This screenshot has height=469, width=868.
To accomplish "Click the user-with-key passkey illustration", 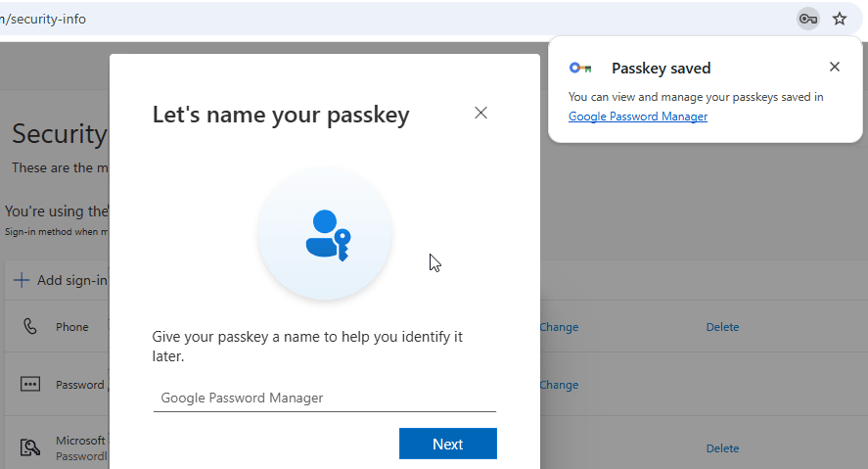I will pos(325,234).
